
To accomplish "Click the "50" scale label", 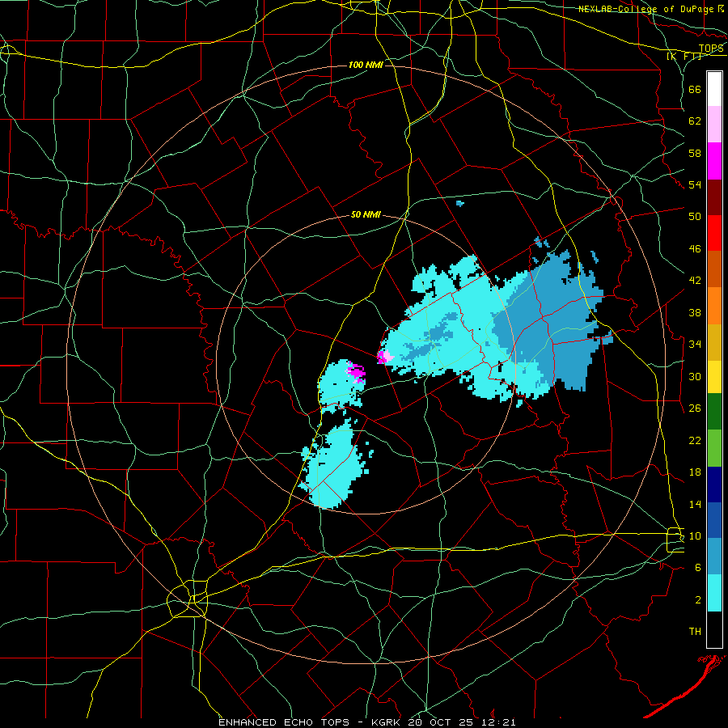I will pyautogui.click(x=695, y=216).
